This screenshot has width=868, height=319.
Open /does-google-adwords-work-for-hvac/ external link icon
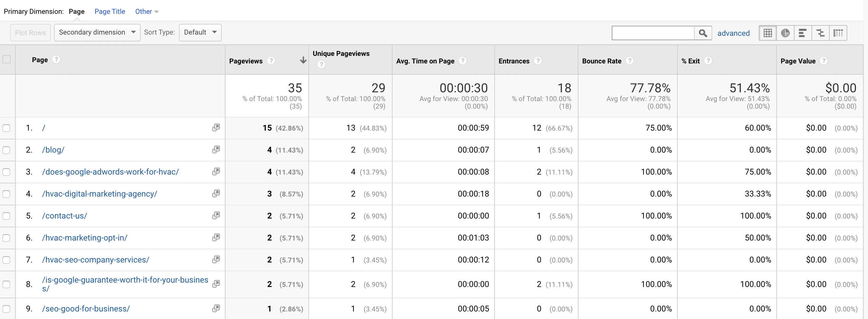[x=216, y=171]
